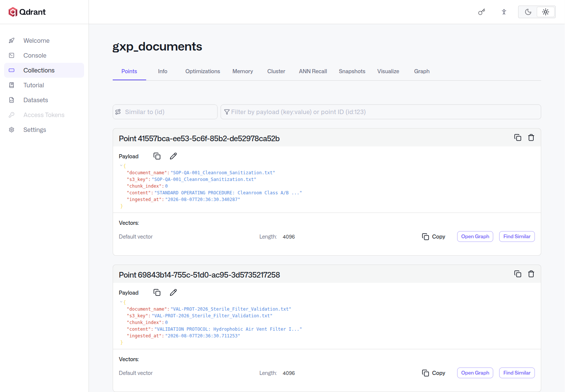
Task: Click ingested_at value "2026-08-07T20:36:30.340287"
Action: [203, 200]
